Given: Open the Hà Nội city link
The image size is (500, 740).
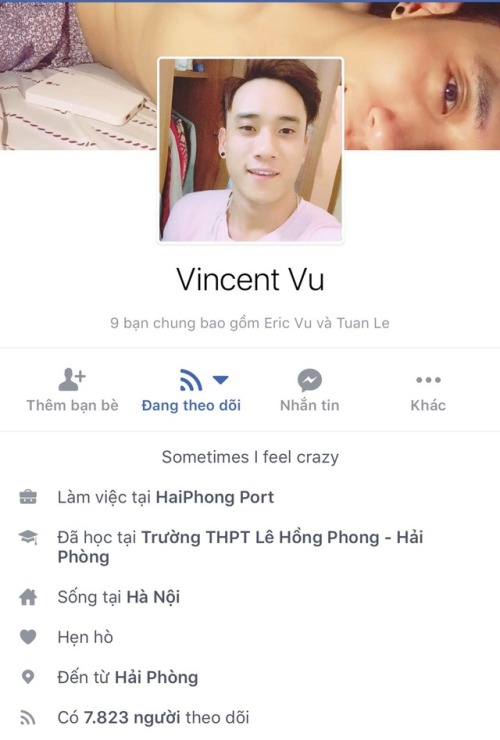Looking at the screenshot, I should coord(153,597).
